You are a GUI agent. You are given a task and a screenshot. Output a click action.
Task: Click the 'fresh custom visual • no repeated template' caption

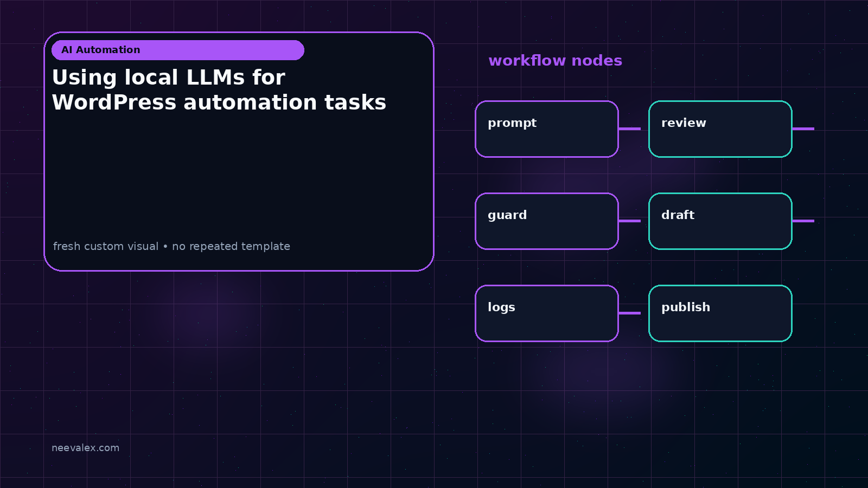pyautogui.click(x=171, y=246)
